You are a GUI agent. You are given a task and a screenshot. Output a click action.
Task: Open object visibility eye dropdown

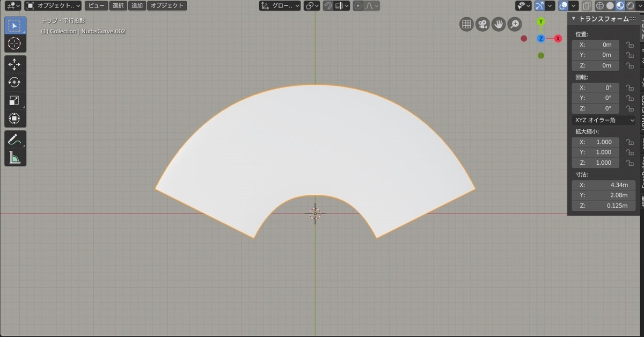click(523, 6)
